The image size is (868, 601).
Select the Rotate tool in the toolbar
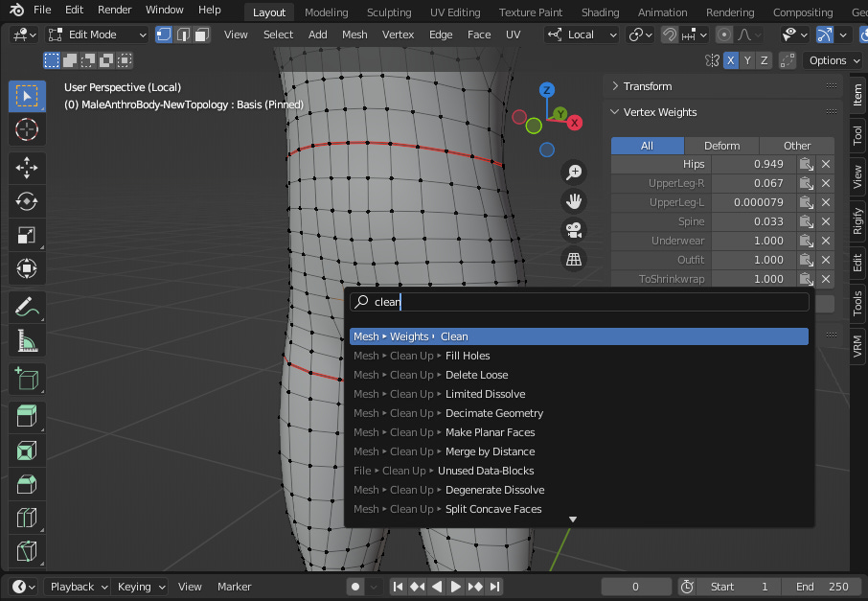(27, 201)
